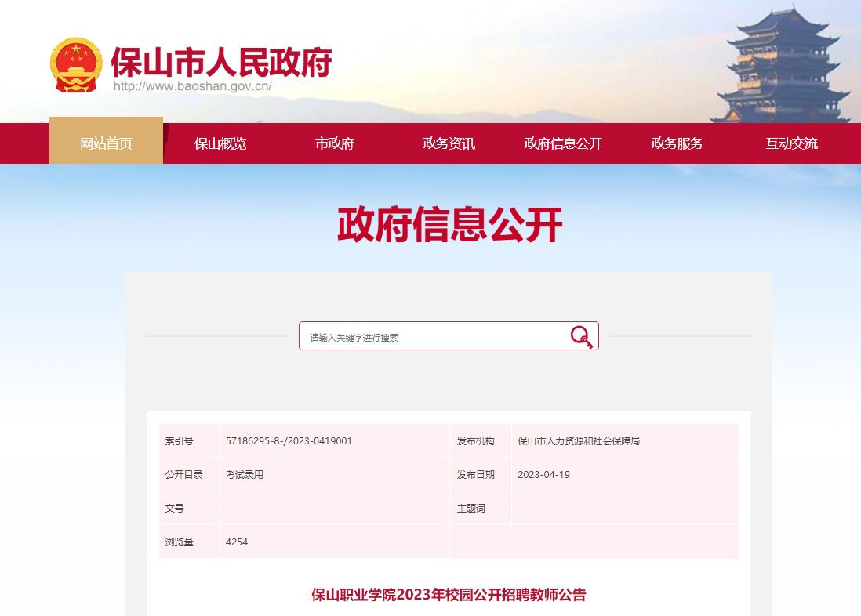Click the 保山市人民政府 site title
Image resolution: width=861 pixels, height=616 pixels.
[221, 61]
